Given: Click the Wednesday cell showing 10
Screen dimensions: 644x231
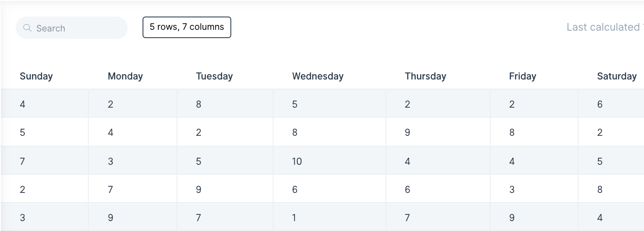Looking at the screenshot, I should click(x=329, y=161).
